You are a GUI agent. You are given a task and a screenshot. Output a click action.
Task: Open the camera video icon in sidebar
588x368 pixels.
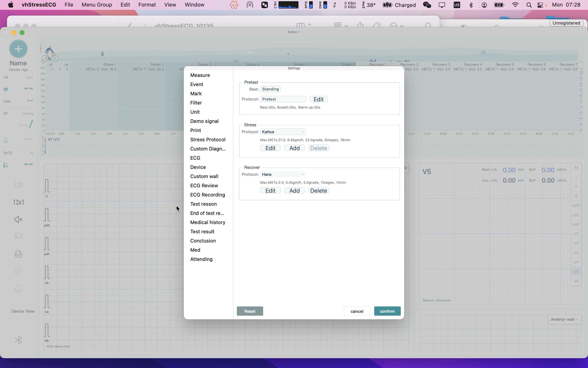(18, 185)
